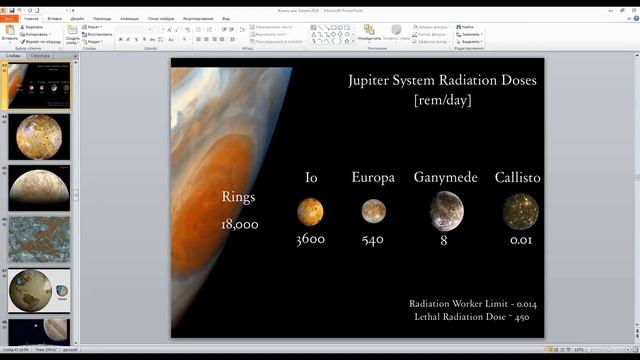Viewport: 640px width, 360px height.
Task: Switch to Animations (Анимация) tab
Action: (x=129, y=18)
